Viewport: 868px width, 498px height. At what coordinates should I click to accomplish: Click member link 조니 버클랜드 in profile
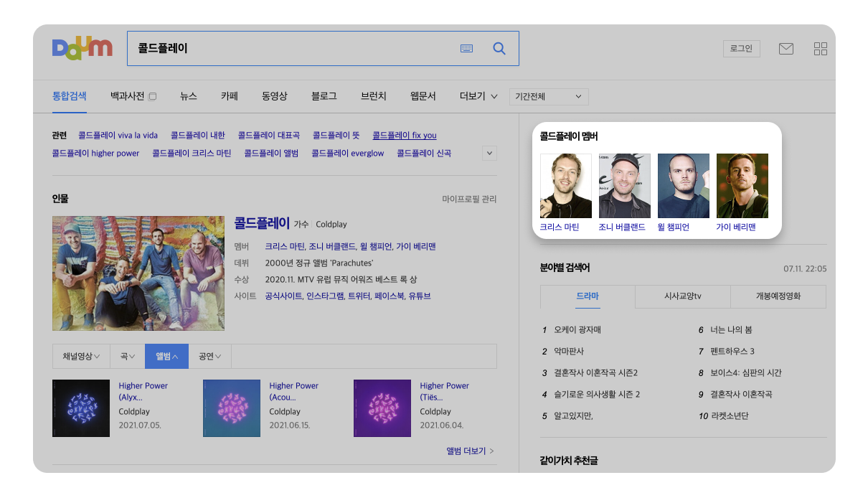[331, 246]
